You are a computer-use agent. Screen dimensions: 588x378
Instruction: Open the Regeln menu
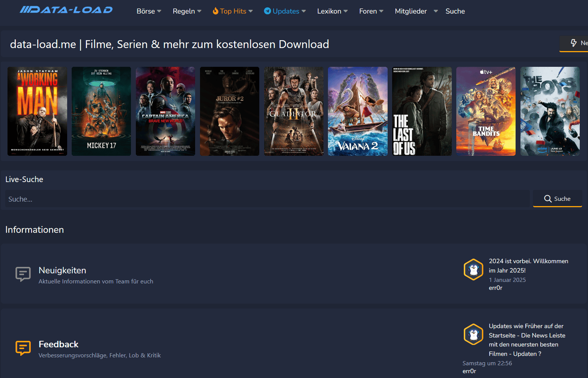(x=184, y=11)
